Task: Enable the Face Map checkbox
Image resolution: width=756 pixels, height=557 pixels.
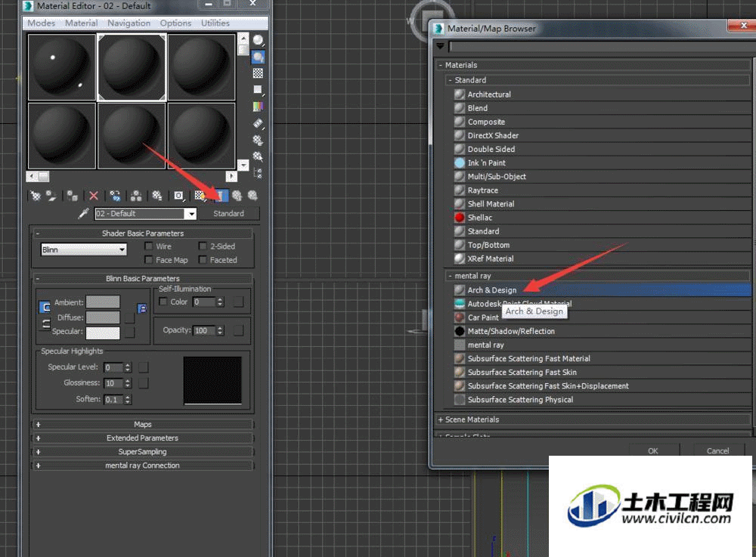Action: pyautogui.click(x=150, y=260)
